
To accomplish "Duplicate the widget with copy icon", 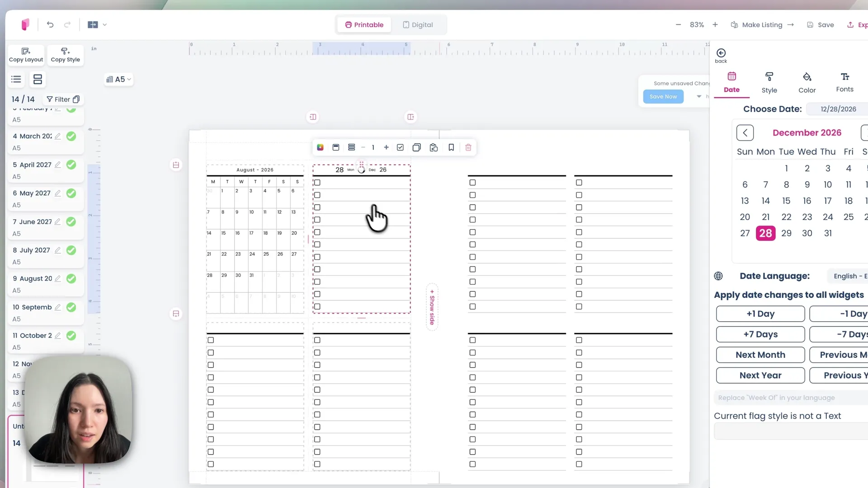I will click(x=417, y=147).
